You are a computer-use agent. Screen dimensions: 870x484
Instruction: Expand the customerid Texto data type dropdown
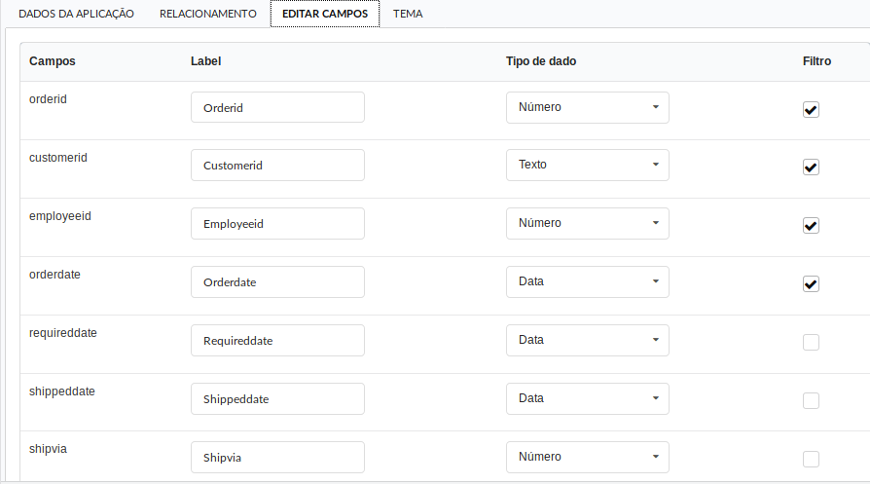point(588,165)
